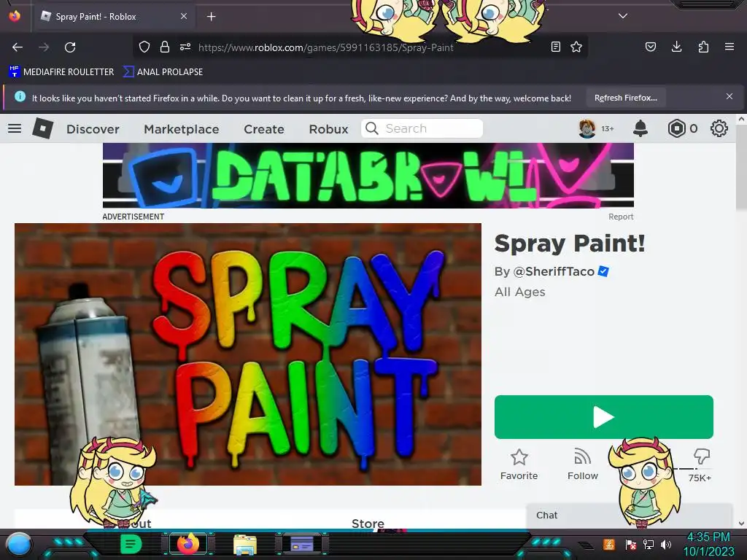747x560 pixels.
Task: Open @SheriffTaco creator profile link
Action: click(x=554, y=271)
